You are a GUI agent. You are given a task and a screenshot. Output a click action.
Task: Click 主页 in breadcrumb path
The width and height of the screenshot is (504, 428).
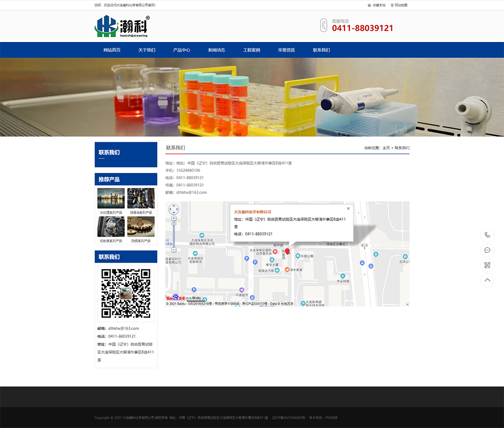click(386, 148)
